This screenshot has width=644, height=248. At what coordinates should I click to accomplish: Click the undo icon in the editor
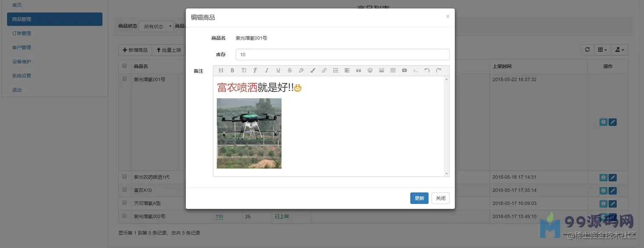click(x=427, y=71)
